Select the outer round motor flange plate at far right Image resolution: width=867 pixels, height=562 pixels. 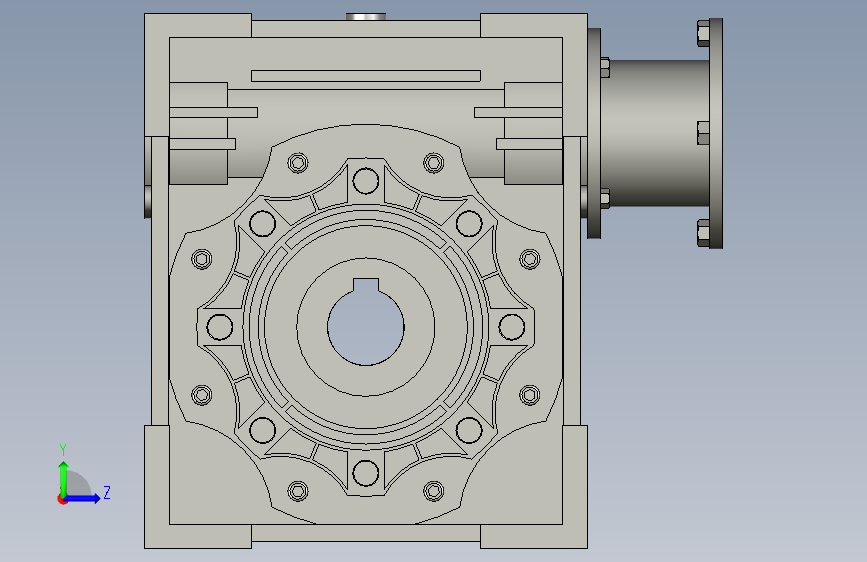click(716, 133)
